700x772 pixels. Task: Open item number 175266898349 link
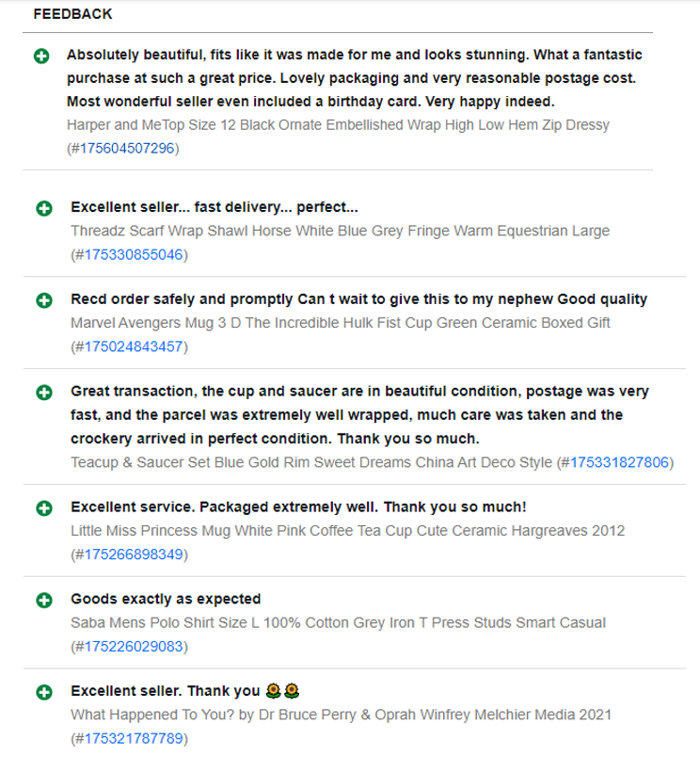pos(134,555)
